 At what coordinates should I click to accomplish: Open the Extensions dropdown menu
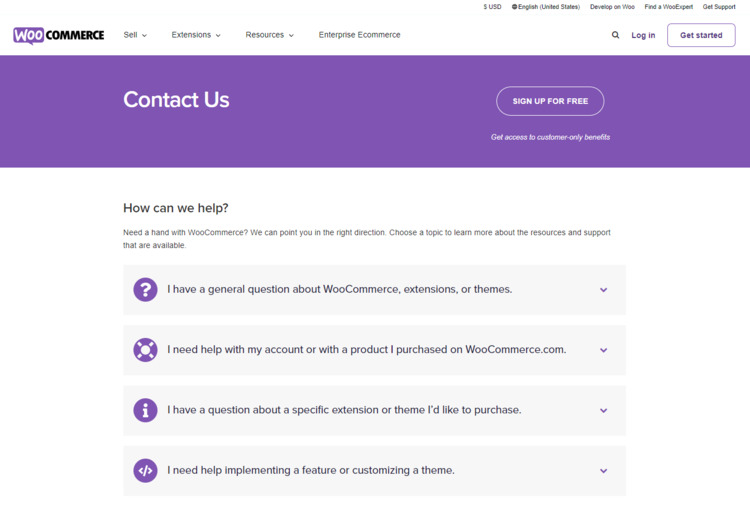click(x=196, y=35)
